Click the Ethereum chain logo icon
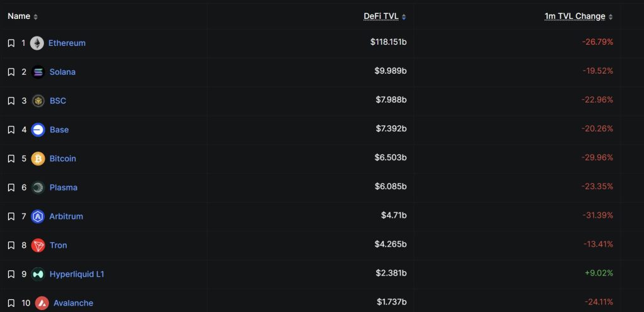This screenshot has height=312, width=644. coord(37,43)
